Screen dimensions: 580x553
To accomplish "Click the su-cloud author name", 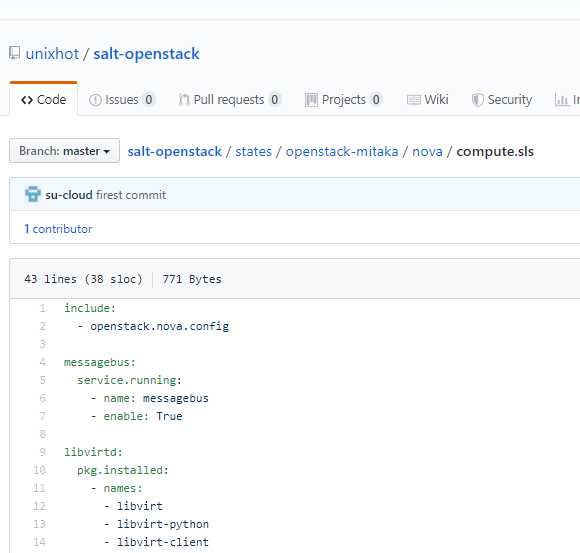I will pyautogui.click(x=69, y=195).
